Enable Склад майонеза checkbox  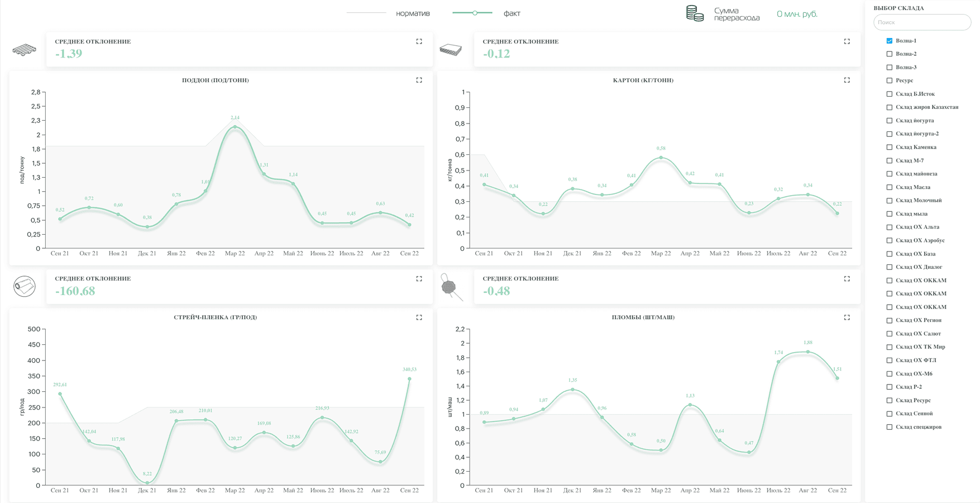[x=890, y=174]
